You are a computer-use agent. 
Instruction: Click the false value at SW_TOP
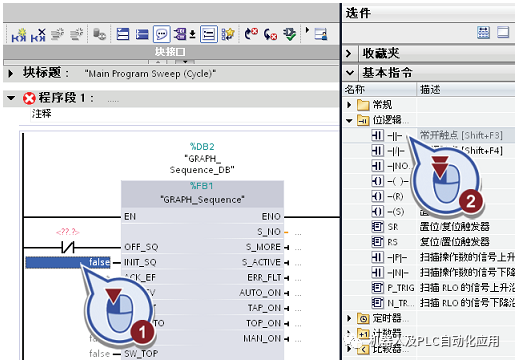coord(99,353)
